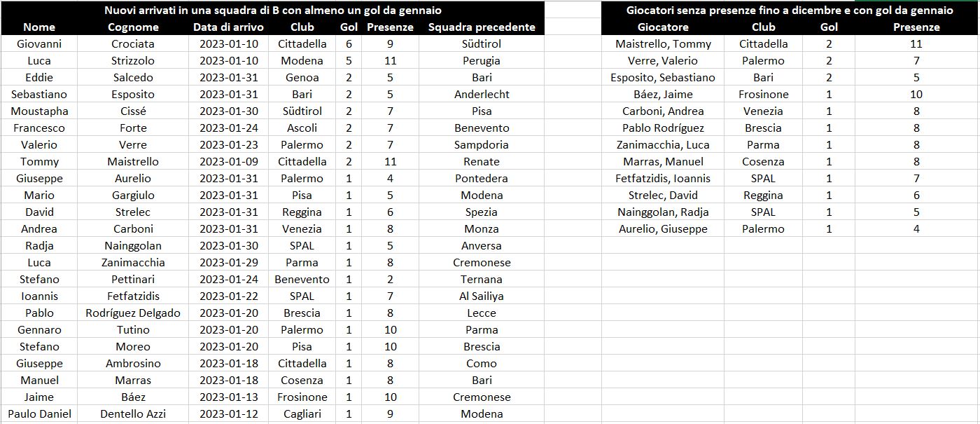Click the "Giocatore" header in right table
980x424 pixels.
pyautogui.click(x=662, y=27)
